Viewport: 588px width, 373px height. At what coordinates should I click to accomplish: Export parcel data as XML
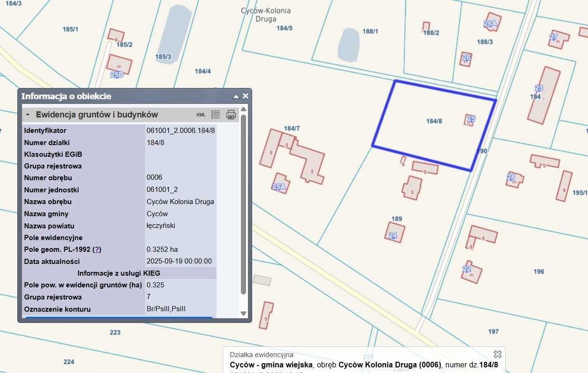201,115
